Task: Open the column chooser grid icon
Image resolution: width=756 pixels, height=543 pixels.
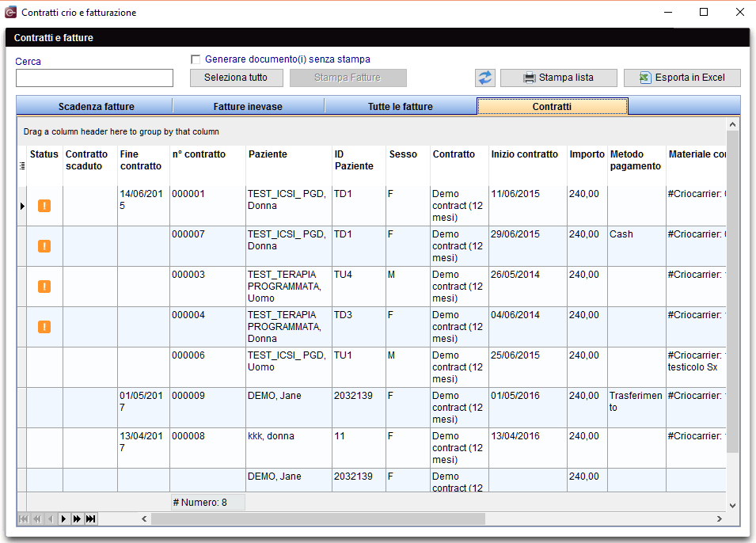Action: point(21,165)
